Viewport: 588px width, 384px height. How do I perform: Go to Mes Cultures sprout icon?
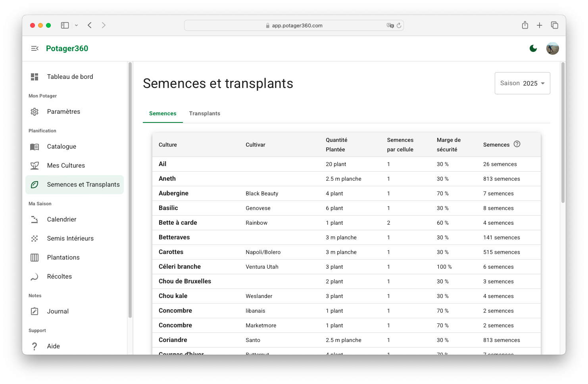(x=35, y=166)
